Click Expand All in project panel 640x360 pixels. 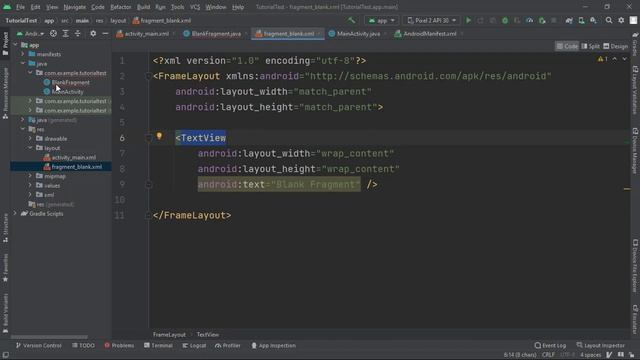pos(65,33)
